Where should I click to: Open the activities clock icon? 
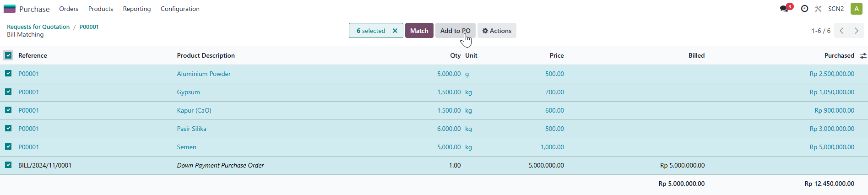tap(804, 9)
